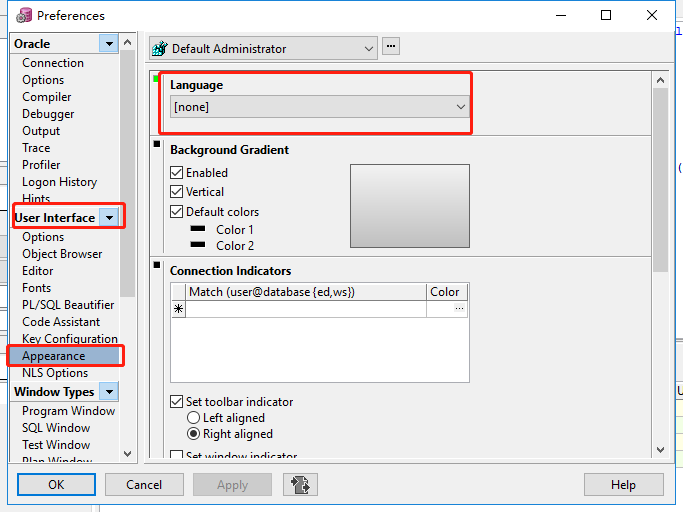The width and height of the screenshot is (683, 512).
Task: Toggle the Vertical gradient checkbox
Action: (176, 192)
